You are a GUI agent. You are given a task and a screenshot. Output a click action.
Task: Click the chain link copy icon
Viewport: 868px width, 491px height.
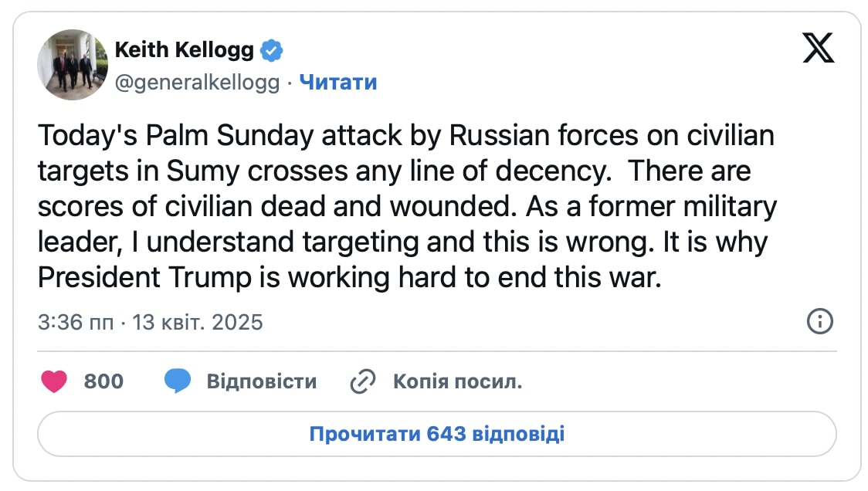pos(362,381)
